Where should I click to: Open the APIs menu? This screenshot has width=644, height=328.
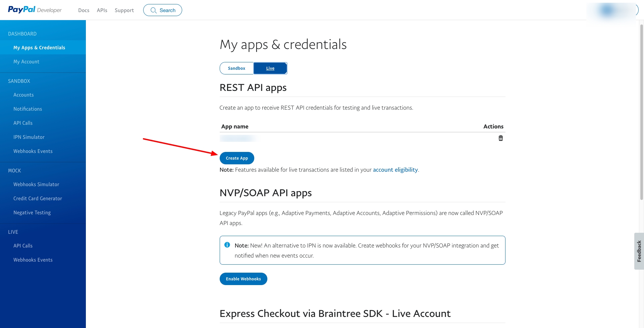coord(102,10)
